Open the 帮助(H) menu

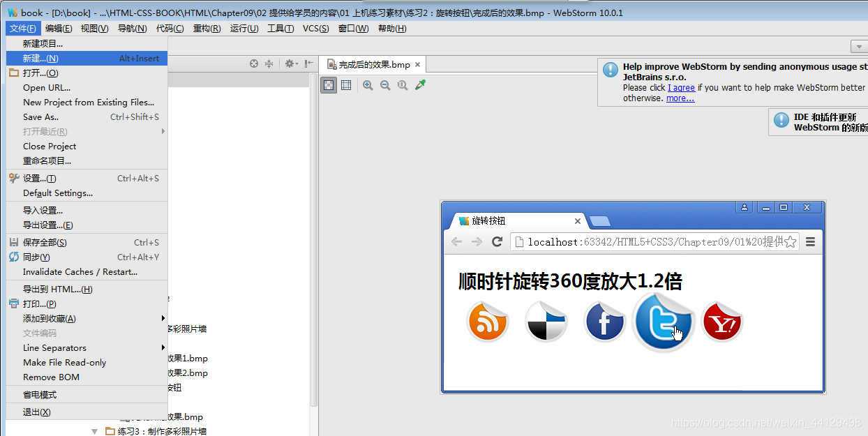coord(391,29)
